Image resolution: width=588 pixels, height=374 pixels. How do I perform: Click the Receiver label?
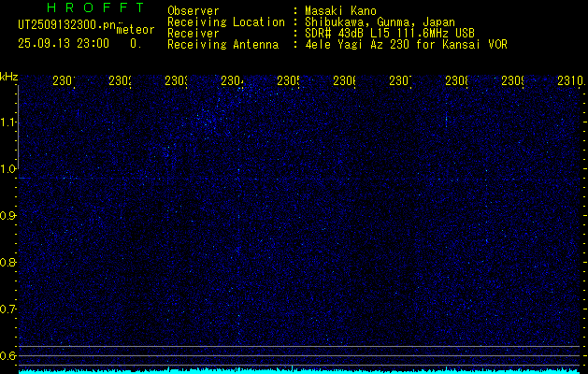pos(194,34)
